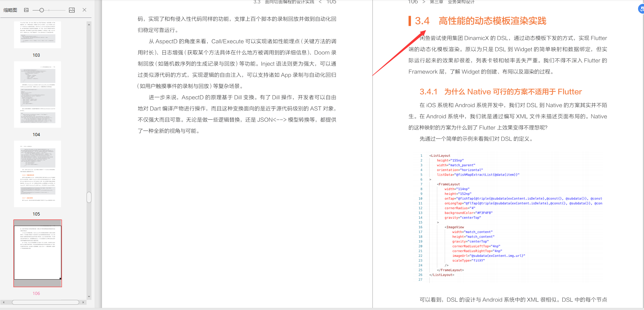The image size is (644, 310).
Task: Click the line beginning "Framework 层，了解 Widget"
Action: coord(481,72)
